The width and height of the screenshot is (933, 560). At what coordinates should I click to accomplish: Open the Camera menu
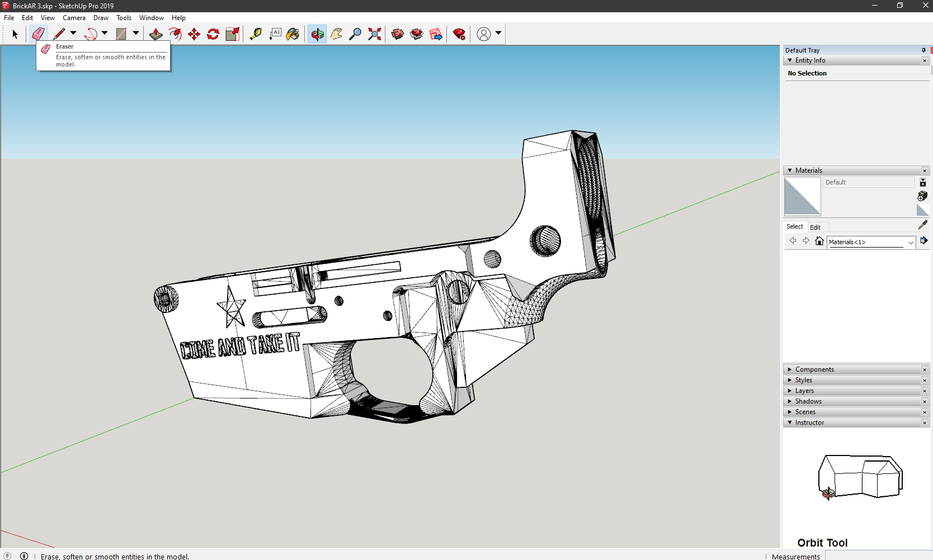tap(74, 18)
